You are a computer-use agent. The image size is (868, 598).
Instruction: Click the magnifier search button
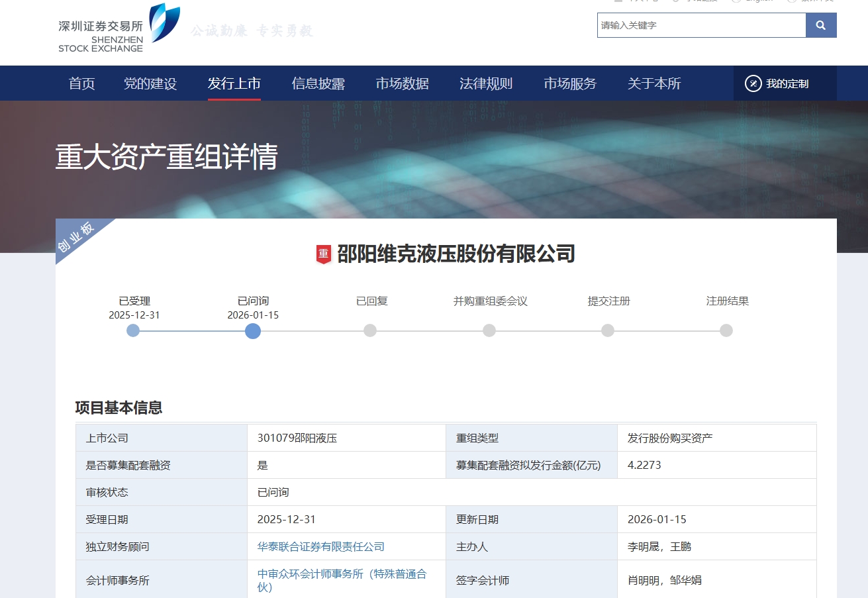pos(821,25)
